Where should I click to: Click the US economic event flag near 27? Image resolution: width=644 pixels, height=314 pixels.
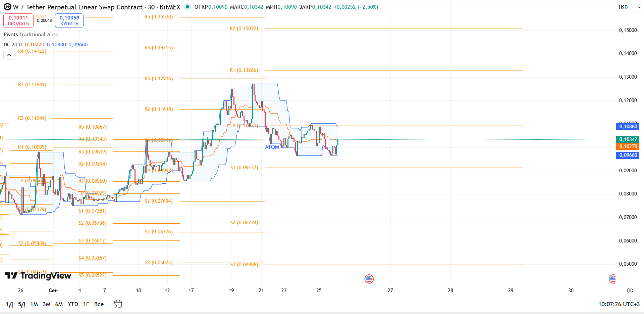369,279
